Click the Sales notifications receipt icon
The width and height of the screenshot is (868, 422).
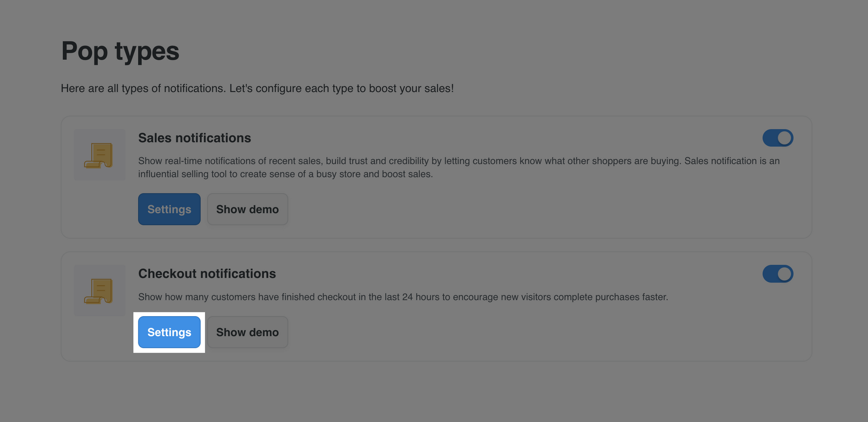(x=99, y=155)
